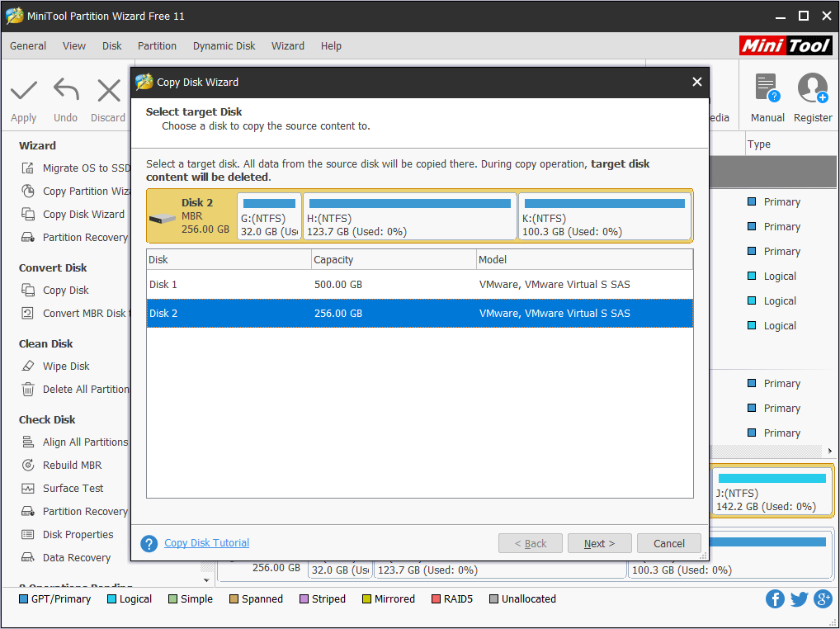
Task: Click the Register user icon
Action: point(813,88)
